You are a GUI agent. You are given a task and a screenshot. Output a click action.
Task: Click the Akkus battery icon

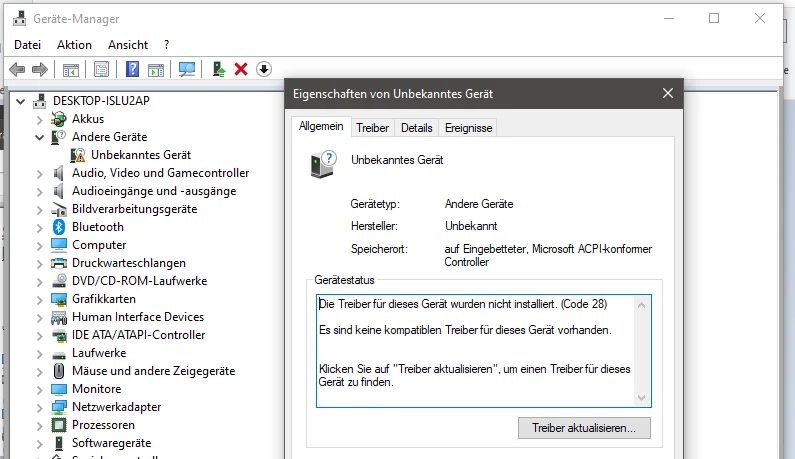pyautogui.click(x=59, y=119)
